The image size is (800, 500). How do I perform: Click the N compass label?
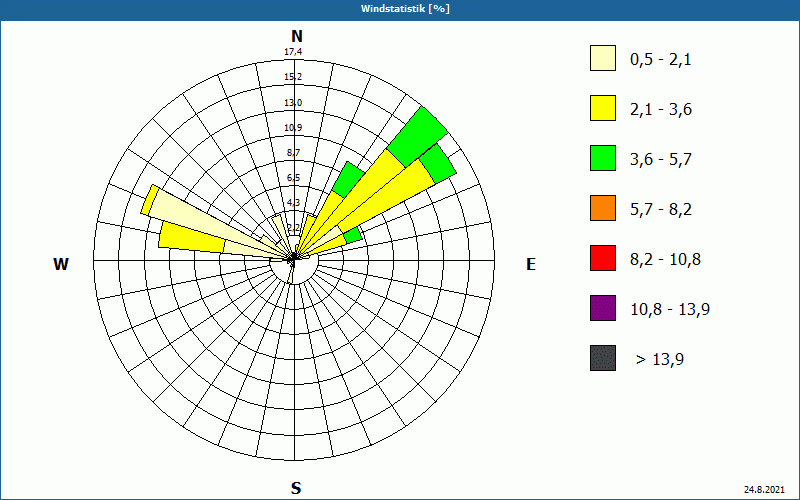point(296,36)
